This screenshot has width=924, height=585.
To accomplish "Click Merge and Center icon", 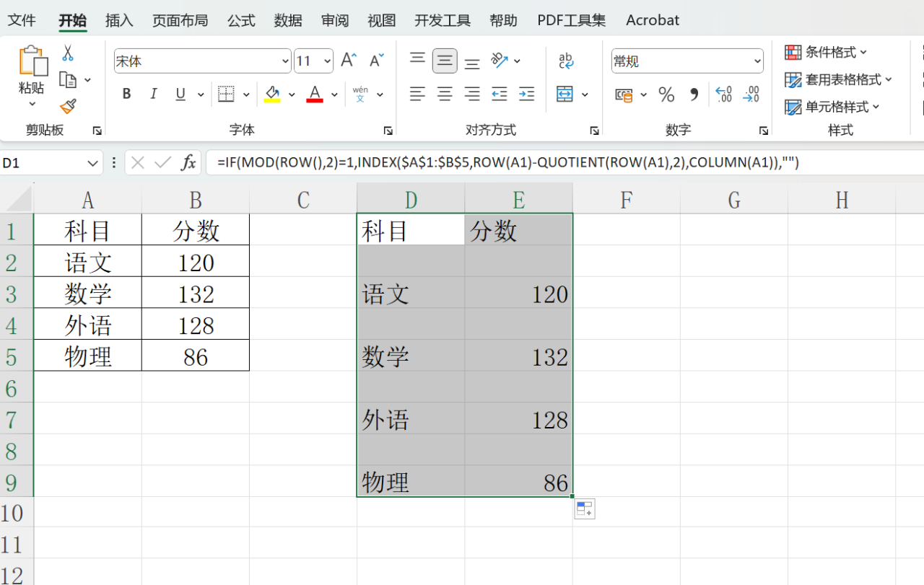I will point(565,94).
